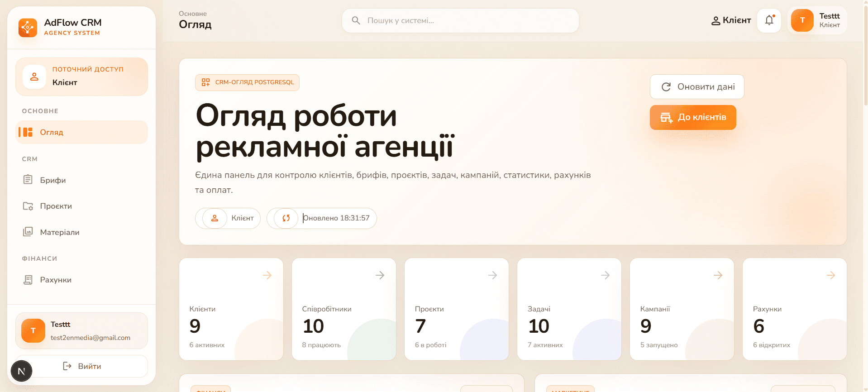Click the arrow on the Співробітники card
Image resolution: width=868 pixels, height=392 pixels.
coord(380,275)
